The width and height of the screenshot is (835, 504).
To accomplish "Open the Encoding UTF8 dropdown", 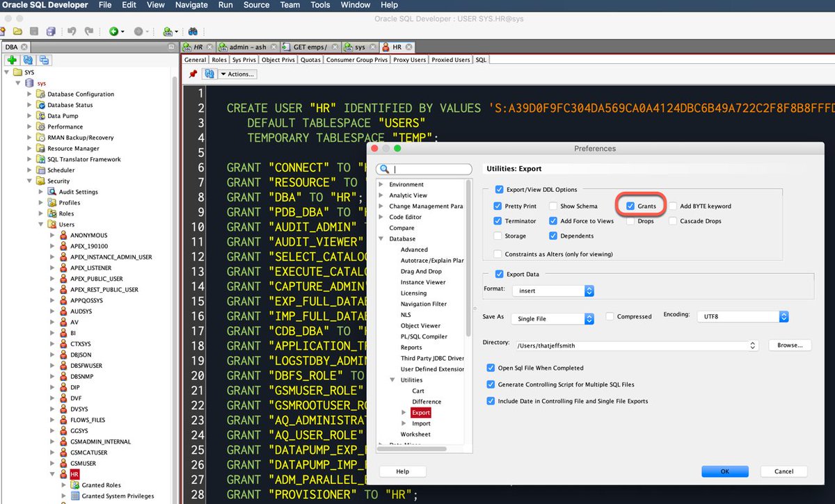I will [744, 316].
